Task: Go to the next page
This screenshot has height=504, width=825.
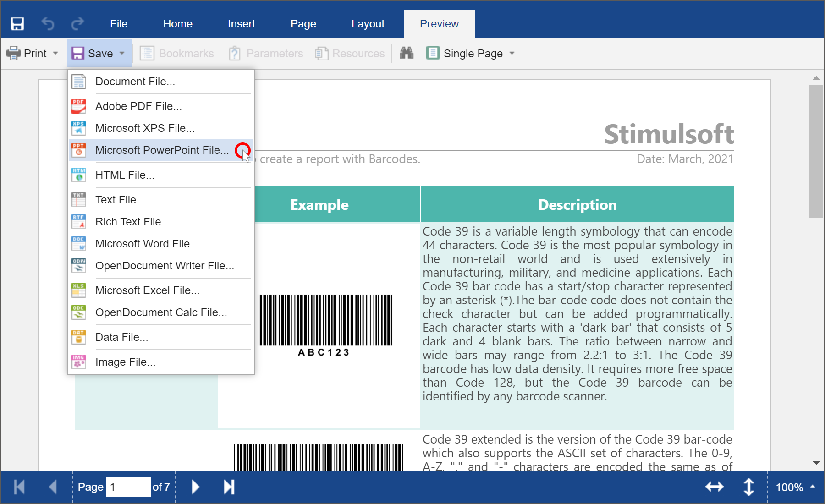Action: pos(195,487)
